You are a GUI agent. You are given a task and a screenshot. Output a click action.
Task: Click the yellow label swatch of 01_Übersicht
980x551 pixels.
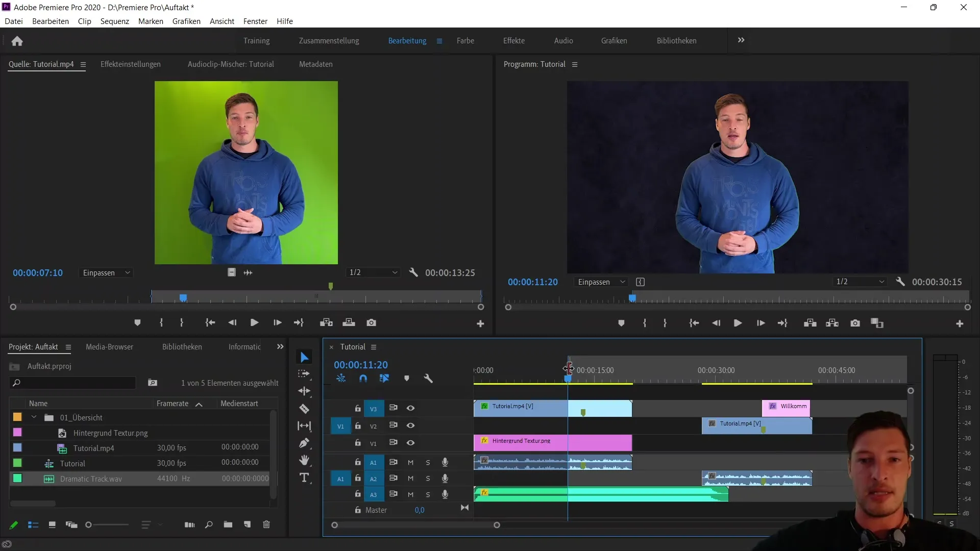click(x=17, y=417)
